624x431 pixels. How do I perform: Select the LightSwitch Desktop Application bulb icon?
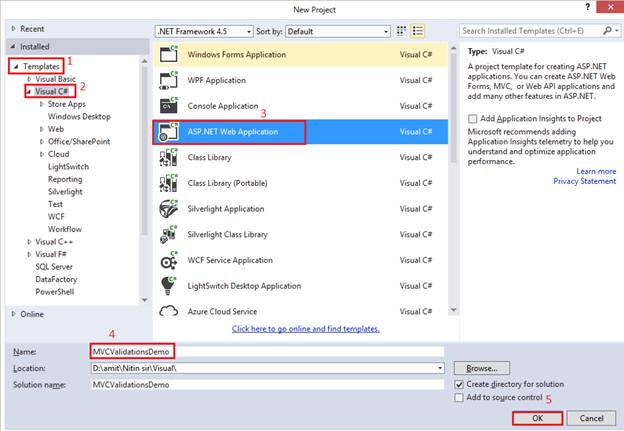[x=169, y=286]
